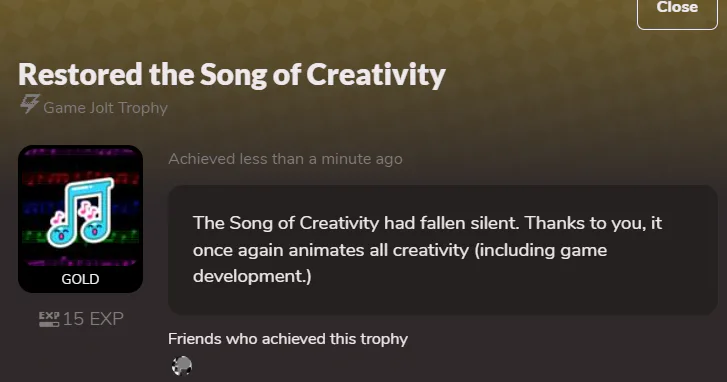Click the phrase including game in description
The image size is (727, 382).
pyautogui.click(x=541, y=250)
